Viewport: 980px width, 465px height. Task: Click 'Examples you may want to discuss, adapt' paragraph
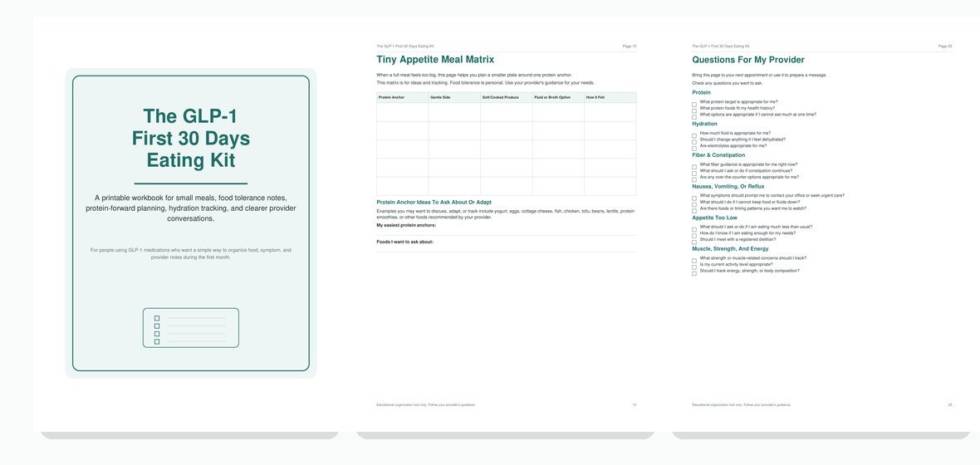point(505,214)
